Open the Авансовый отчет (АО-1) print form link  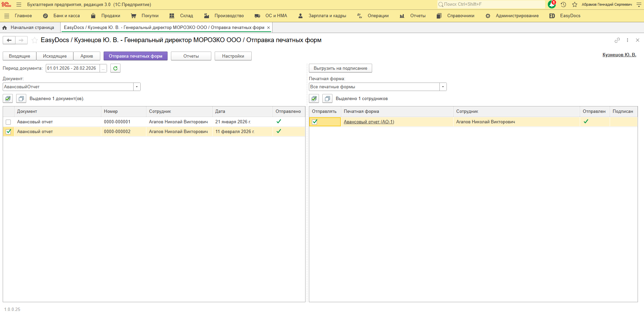pyautogui.click(x=369, y=122)
